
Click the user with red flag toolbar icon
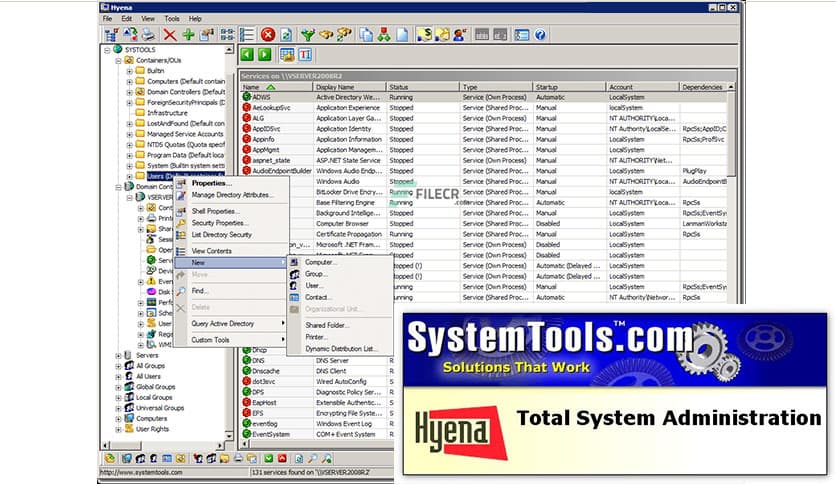pos(460,35)
